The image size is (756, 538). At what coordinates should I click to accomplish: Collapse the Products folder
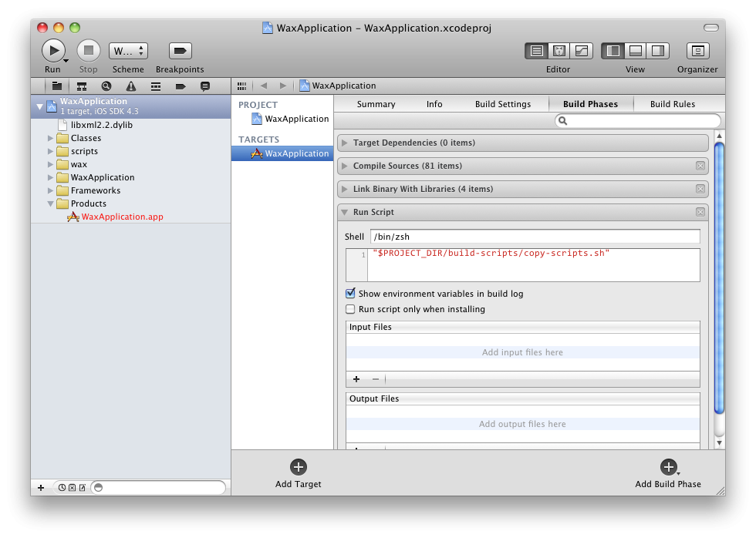tap(50, 203)
